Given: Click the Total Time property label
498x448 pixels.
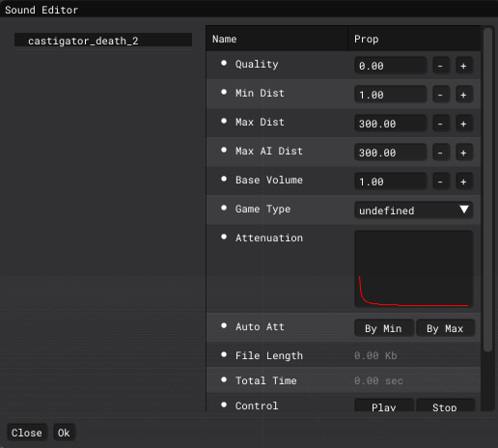Looking at the screenshot, I should click(266, 380).
